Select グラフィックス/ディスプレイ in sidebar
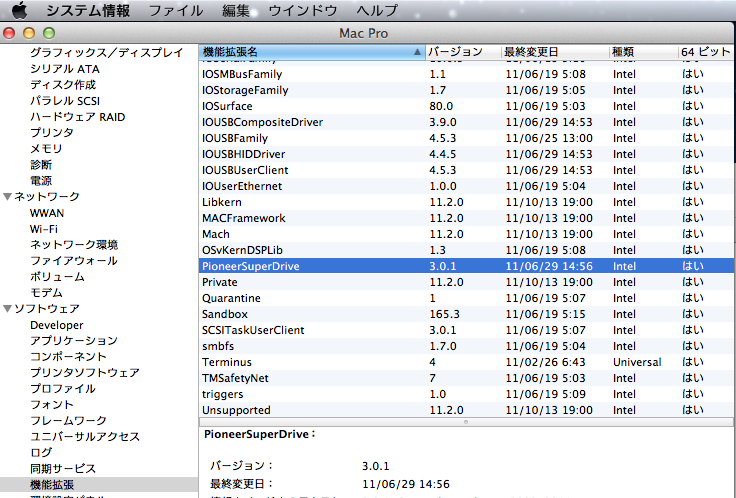This screenshot has height=498, width=736. [107, 53]
